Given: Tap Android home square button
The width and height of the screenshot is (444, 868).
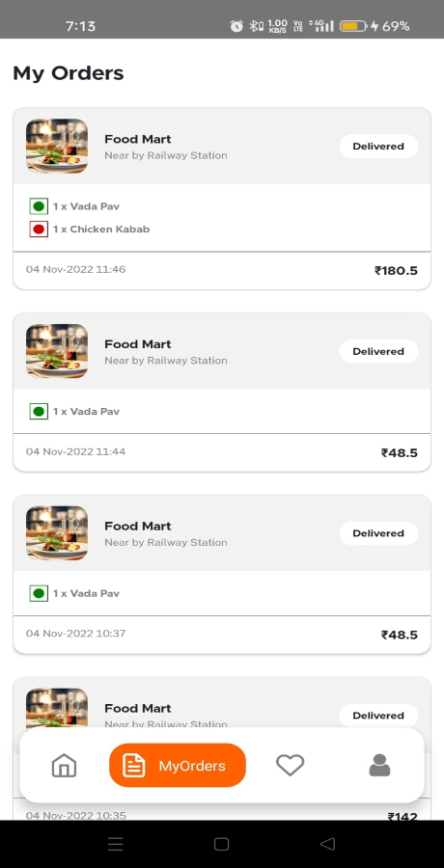Looking at the screenshot, I should point(222,844).
